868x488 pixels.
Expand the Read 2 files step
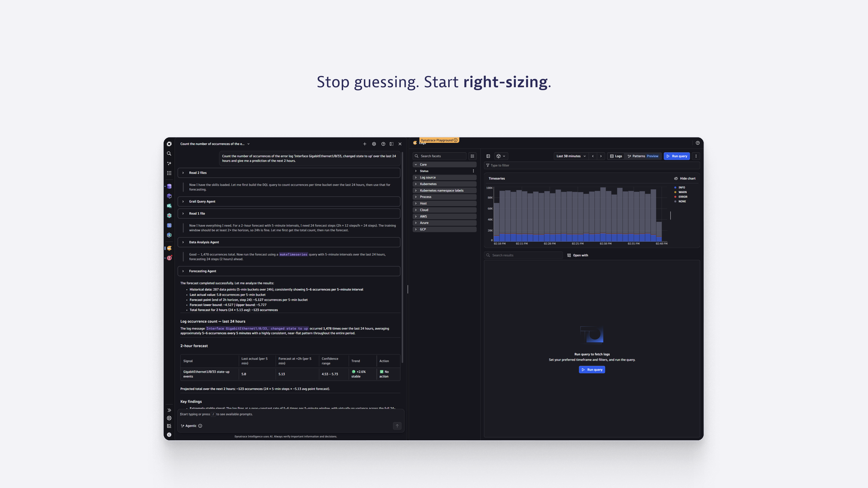tap(289, 173)
